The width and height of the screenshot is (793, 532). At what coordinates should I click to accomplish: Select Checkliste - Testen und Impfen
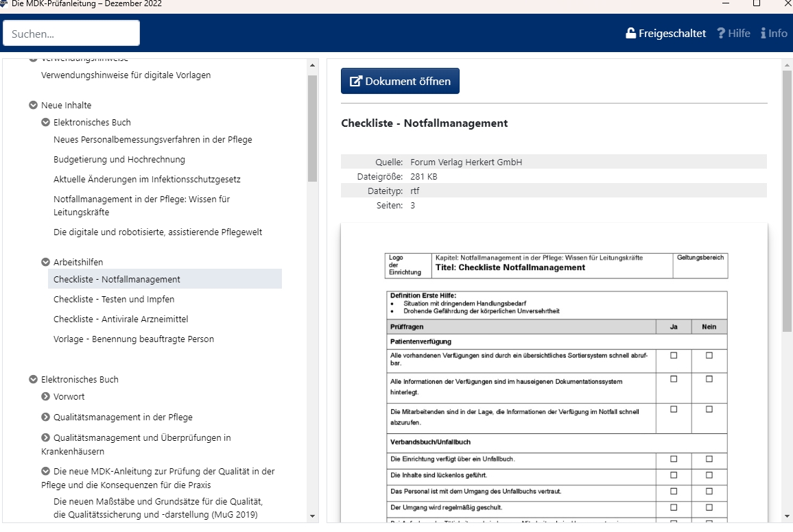114,299
